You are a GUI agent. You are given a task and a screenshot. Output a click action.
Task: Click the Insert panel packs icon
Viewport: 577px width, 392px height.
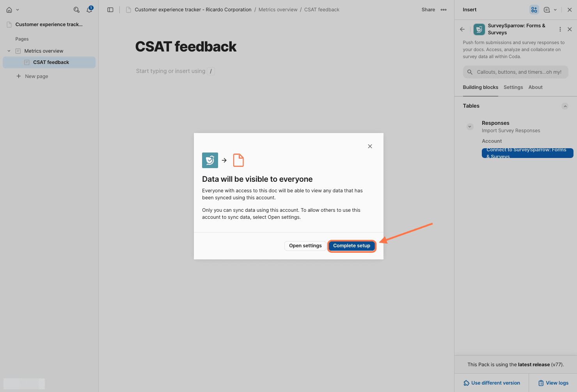[x=534, y=10]
